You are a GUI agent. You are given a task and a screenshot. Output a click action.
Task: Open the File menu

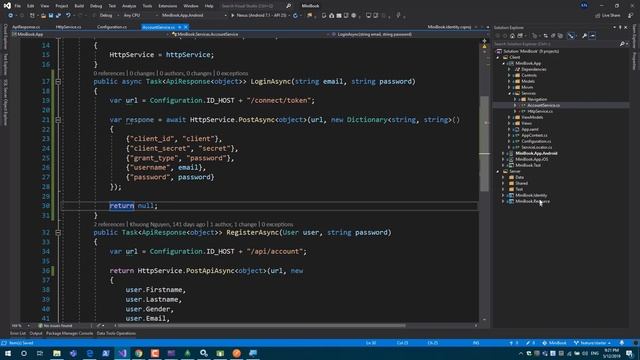coord(18,6)
